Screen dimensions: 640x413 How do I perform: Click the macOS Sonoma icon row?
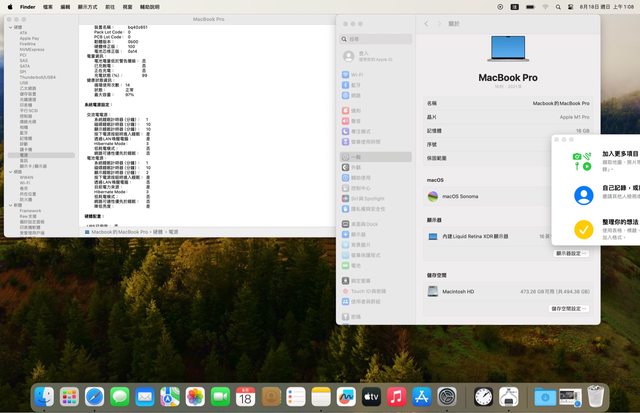point(433,196)
